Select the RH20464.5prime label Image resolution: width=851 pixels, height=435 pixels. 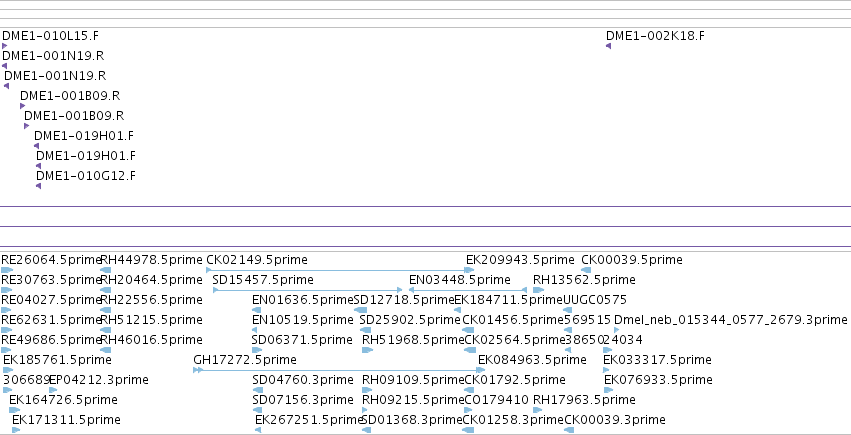coord(151,280)
